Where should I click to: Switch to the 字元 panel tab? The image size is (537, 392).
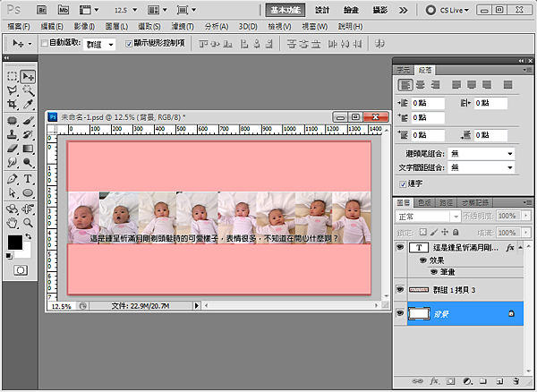click(x=404, y=69)
